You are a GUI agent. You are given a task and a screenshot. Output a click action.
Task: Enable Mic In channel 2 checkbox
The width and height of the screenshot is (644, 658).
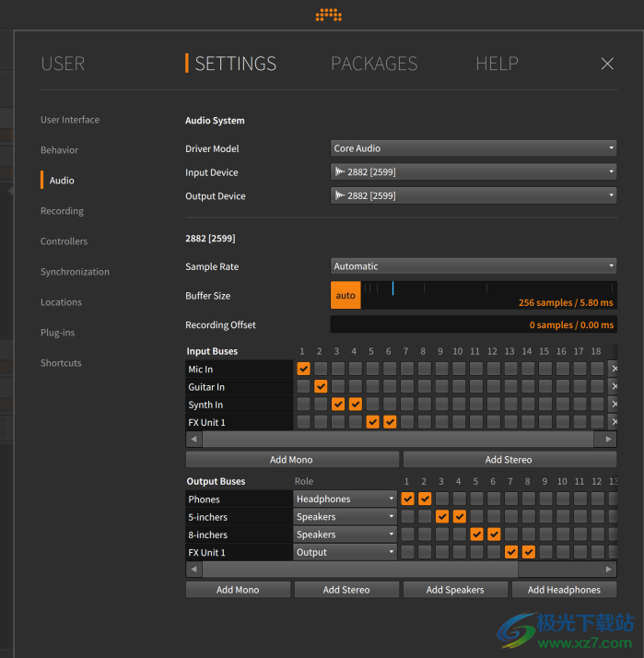click(x=321, y=369)
